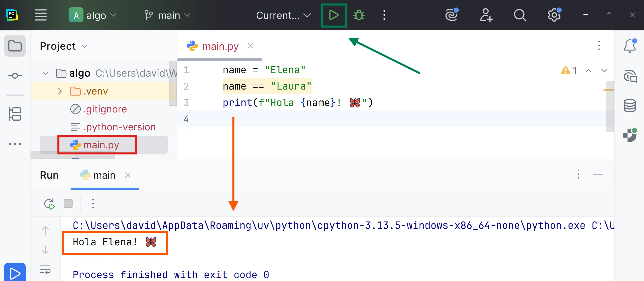The image size is (644, 281).
Task: Open the Current File run configuration dropdown
Action: [283, 15]
